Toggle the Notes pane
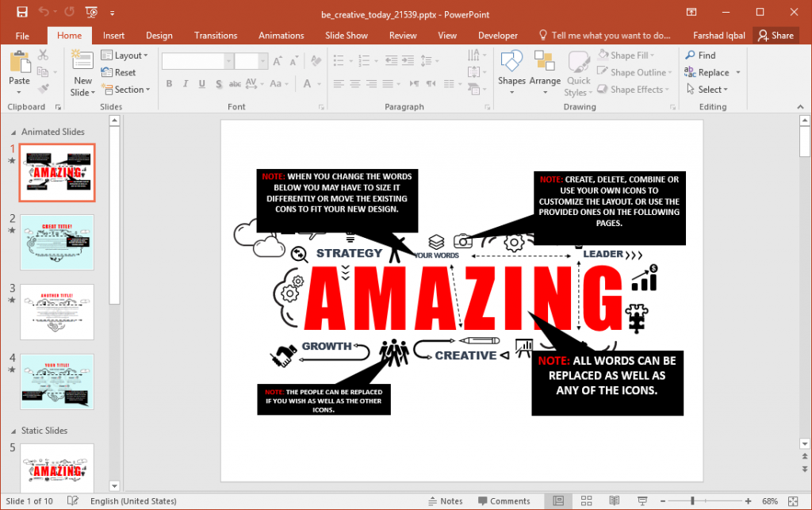The width and height of the screenshot is (812, 510). pos(446,500)
